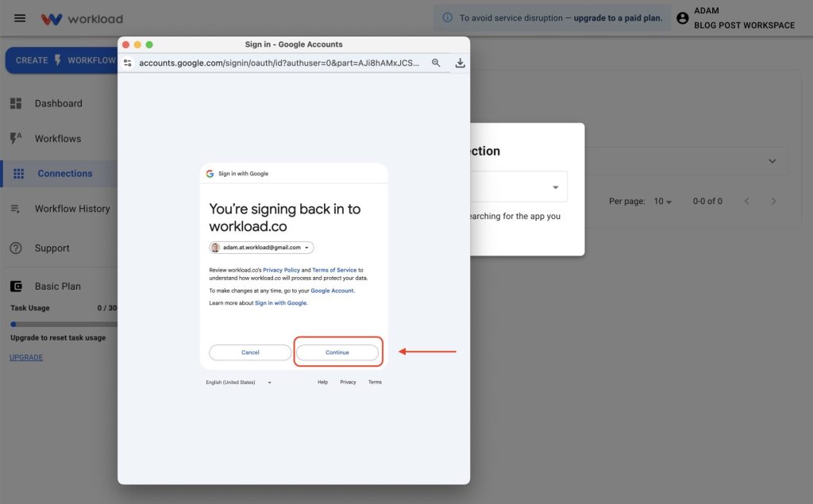Click ADAM BLOG POST WORKSPACE account label
This screenshot has height=504, width=813.
coord(744,17)
